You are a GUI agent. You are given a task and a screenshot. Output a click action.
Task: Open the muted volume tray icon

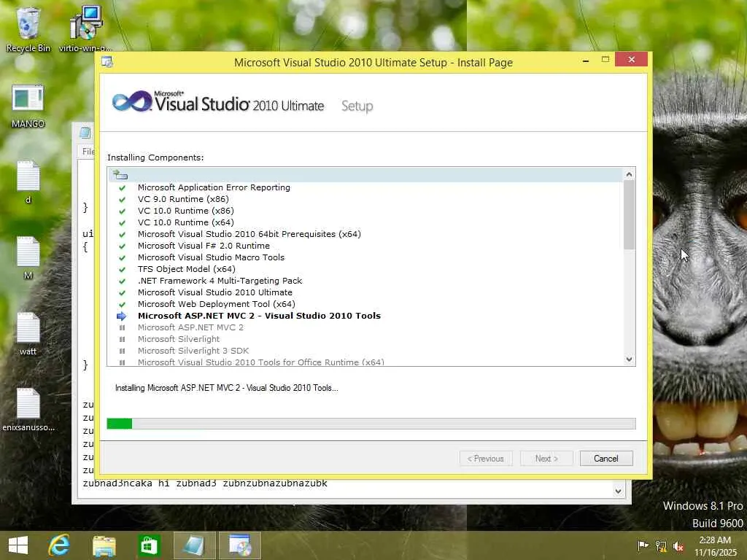tap(678, 546)
